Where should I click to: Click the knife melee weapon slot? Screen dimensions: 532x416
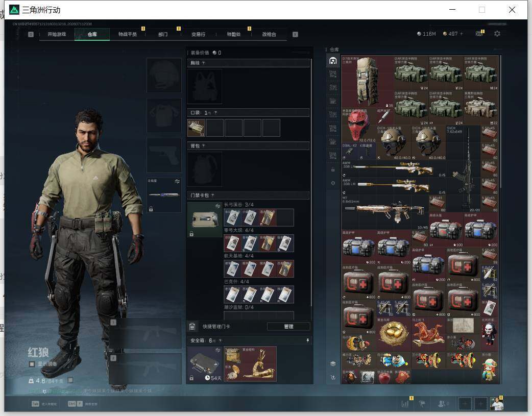164,195
